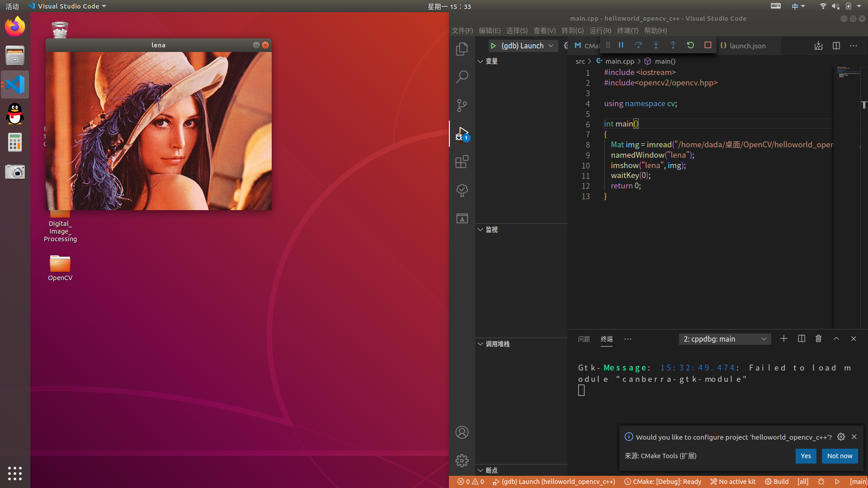Open the OpenCV folder on desktop

[x=60, y=267]
